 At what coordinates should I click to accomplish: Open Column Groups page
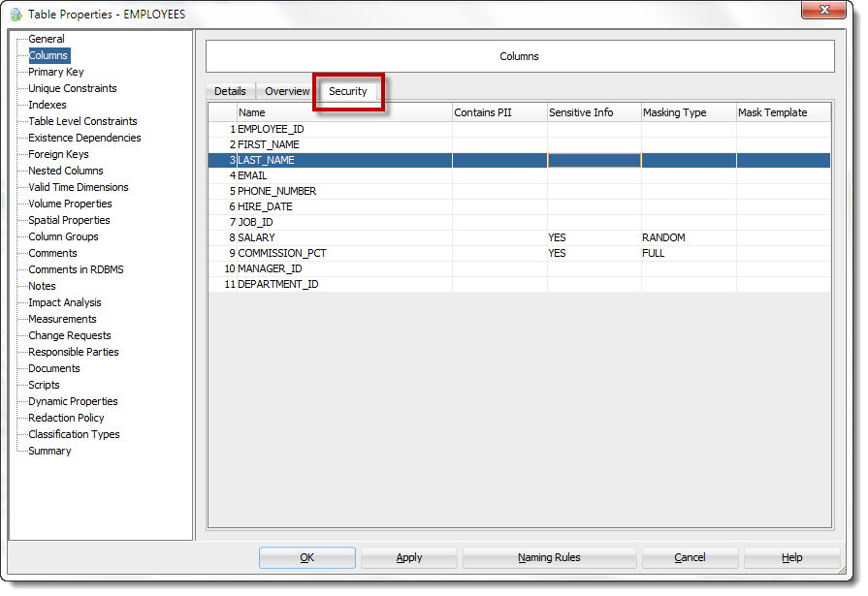[x=63, y=236]
